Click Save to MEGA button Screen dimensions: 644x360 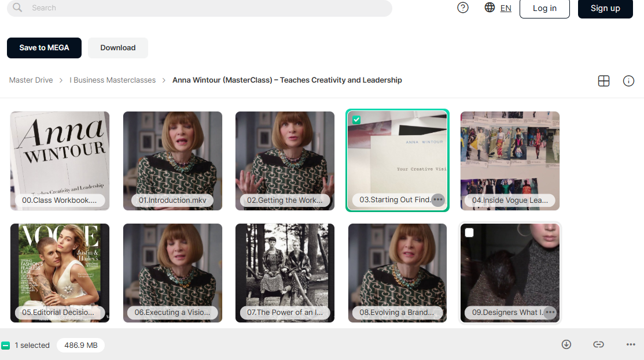click(x=45, y=47)
